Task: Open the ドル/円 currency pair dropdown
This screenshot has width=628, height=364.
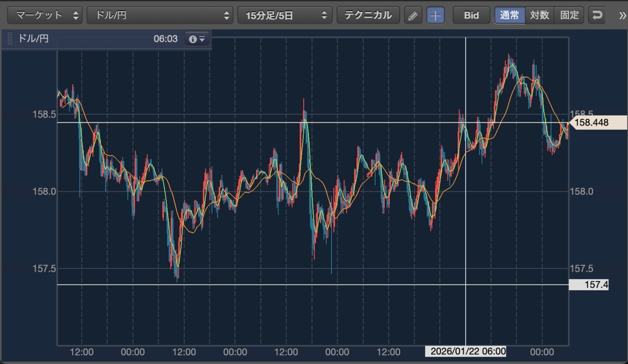Action: click(160, 15)
